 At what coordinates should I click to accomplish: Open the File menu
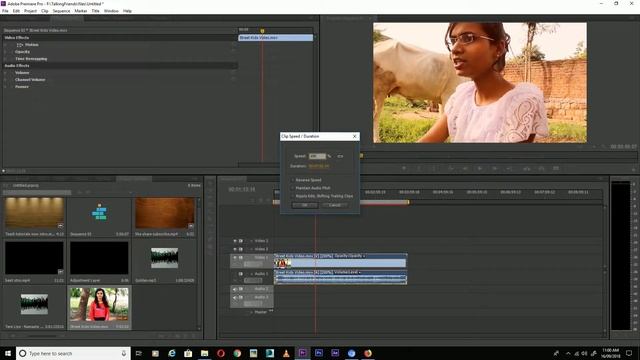(x=5, y=11)
